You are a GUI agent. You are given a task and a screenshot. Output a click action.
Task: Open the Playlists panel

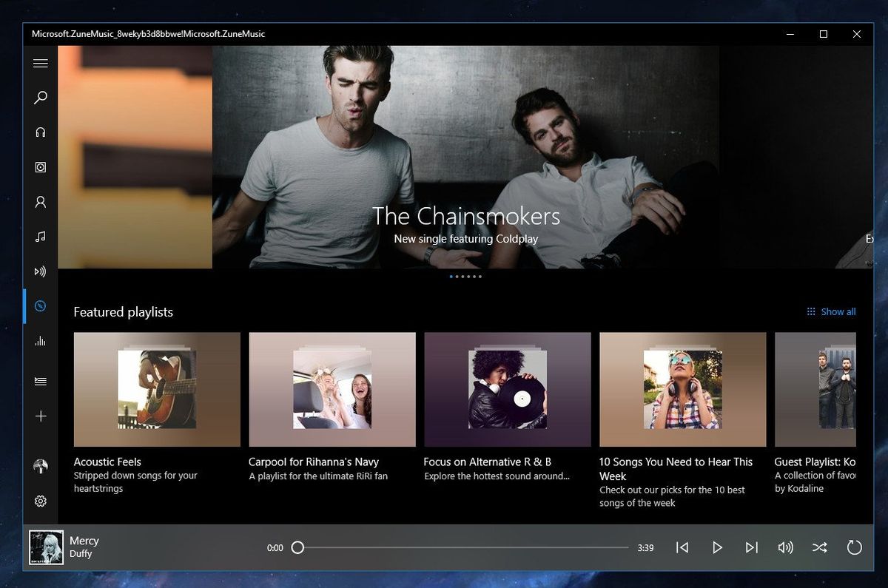coord(40,381)
